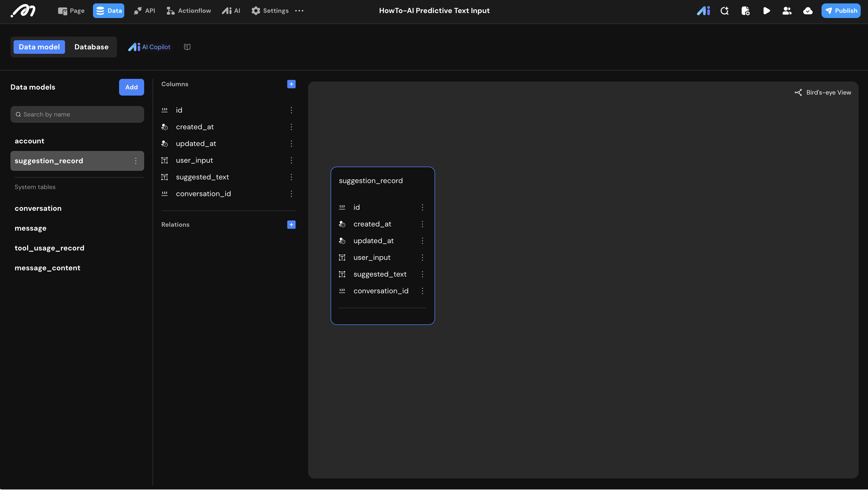Viewport: 868px width, 491px height.
Task: Click the Momen logo at top left
Action: point(23,11)
